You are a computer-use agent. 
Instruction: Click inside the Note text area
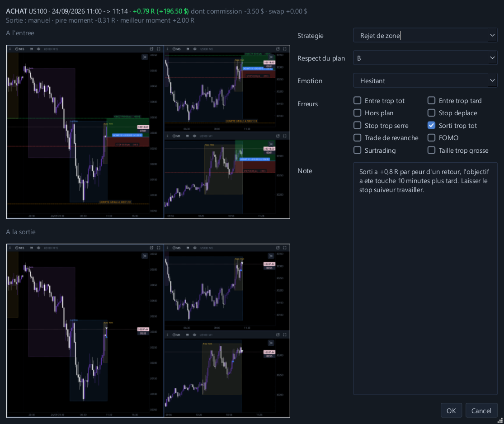click(x=425, y=278)
